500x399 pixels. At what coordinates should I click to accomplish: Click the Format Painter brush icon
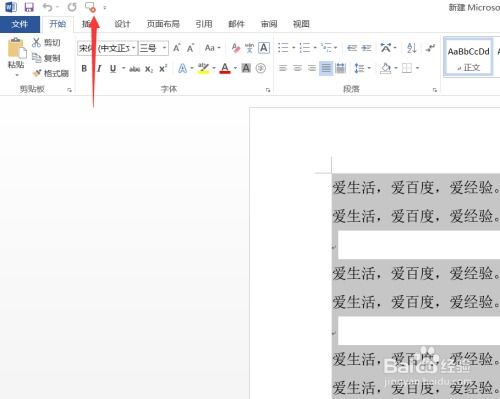click(x=37, y=73)
